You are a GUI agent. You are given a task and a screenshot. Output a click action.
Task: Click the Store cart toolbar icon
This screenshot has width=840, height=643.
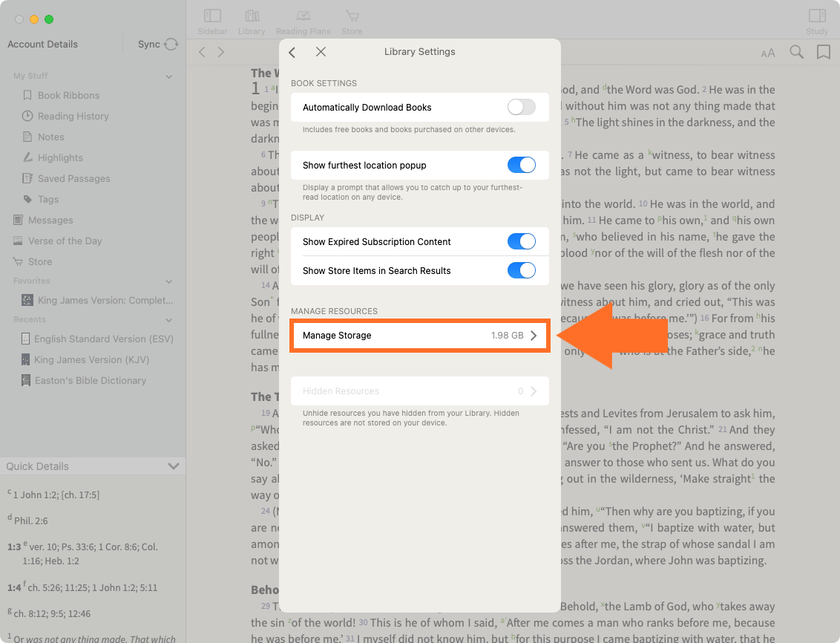pyautogui.click(x=352, y=17)
